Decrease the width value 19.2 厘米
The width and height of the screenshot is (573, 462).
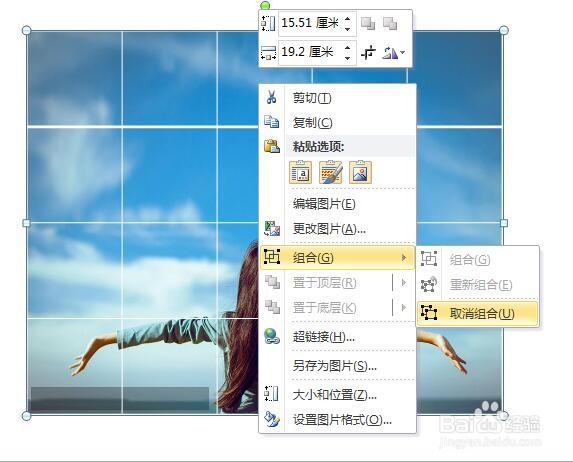click(x=348, y=58)
